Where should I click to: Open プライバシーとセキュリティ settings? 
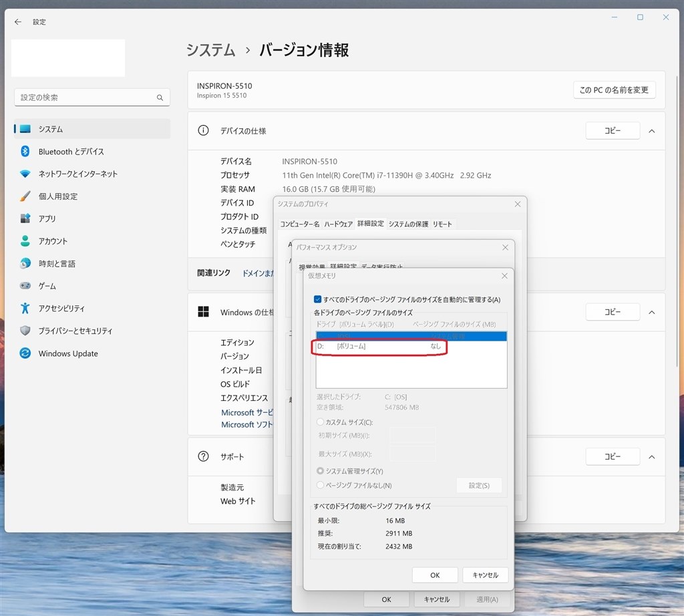92,331
